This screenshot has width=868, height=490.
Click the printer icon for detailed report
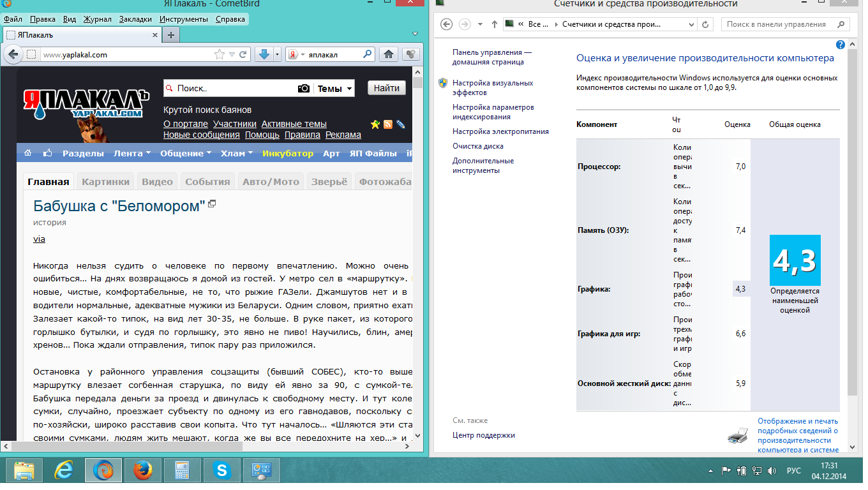coord(737,436)
